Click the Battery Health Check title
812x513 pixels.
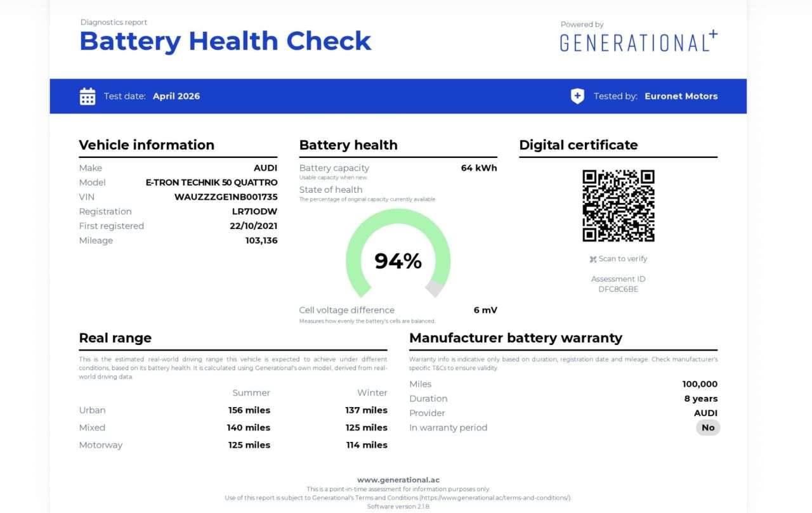click(x=225, y=41)
